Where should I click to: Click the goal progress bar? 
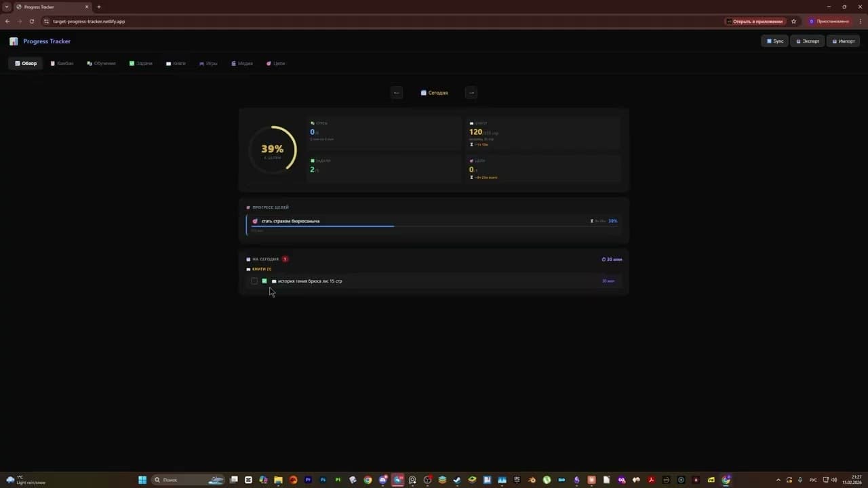[339, 226]
